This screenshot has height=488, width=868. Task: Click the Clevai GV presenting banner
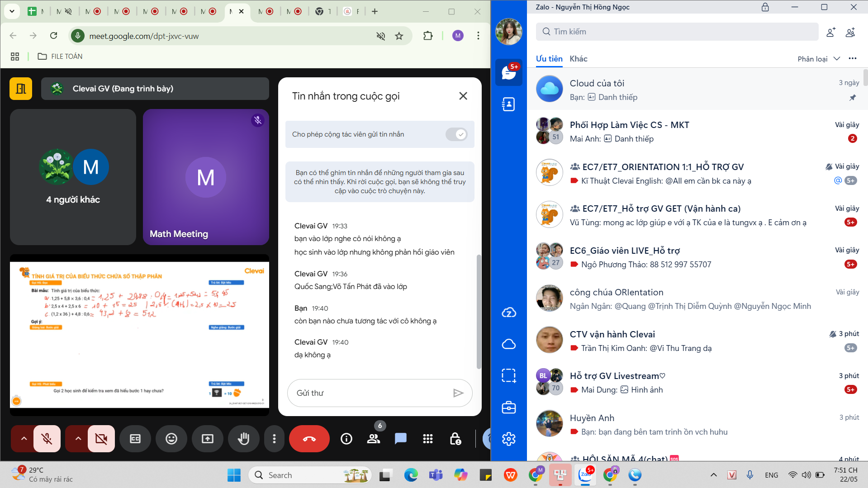[155, 89]
